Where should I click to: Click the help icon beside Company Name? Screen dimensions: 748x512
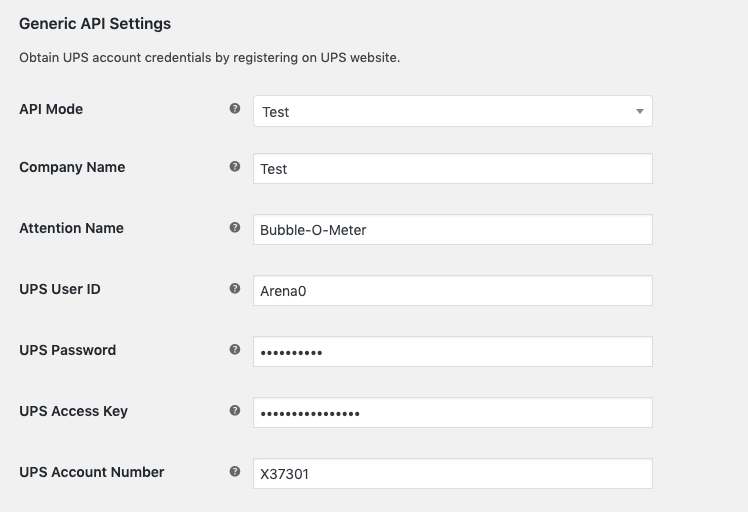click(235, 166)
